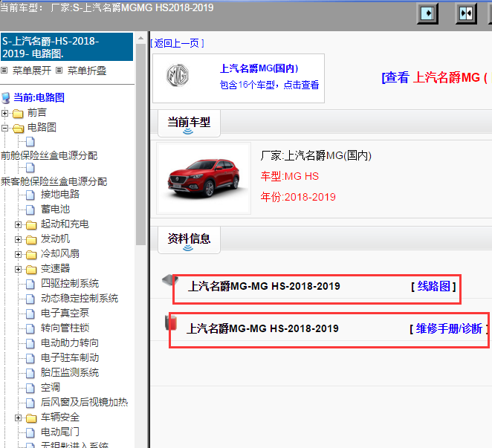Click the 年份:2018-2019 text
492x448 pixels.
pos(298,197)
